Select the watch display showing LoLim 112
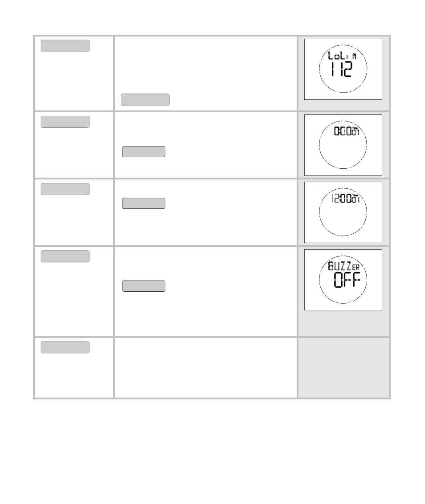The width and height of the screenshot is (425, 504). click(x=343, y=69)
